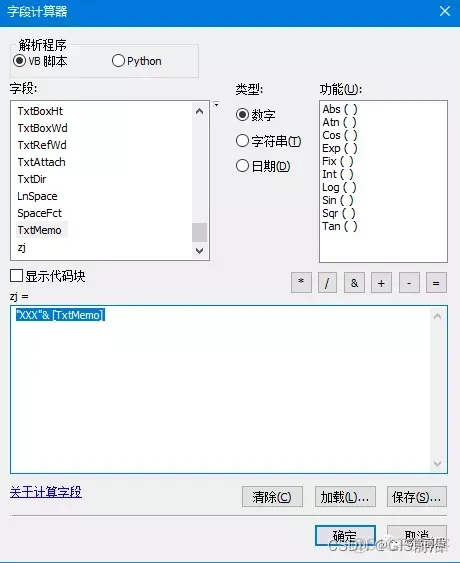Select zj in the fields list

coord(22,247)
